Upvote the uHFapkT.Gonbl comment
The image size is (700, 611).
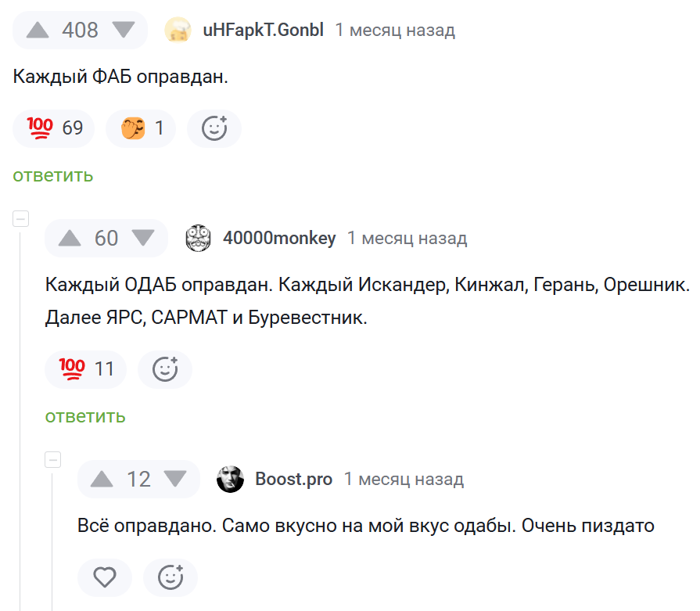(38, 31)
